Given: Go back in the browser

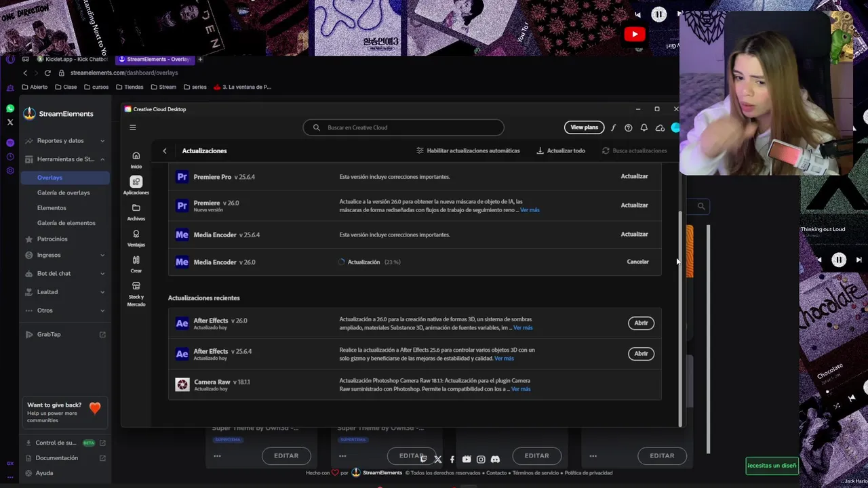Looking at the screenshot, I should click(x=25, y=73).
